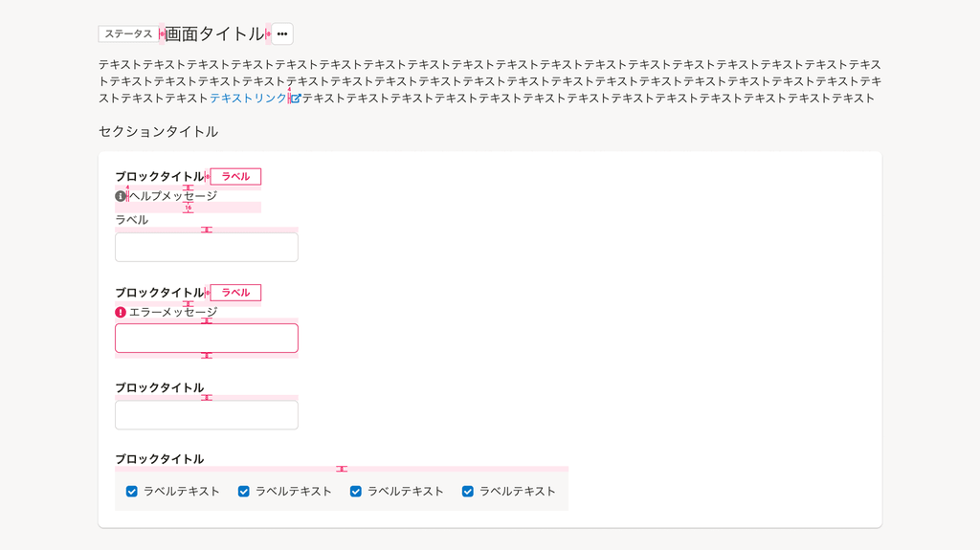Open the three-dot menu beside 画面タイトル
This screenshot has width=980, height=550.
(282, 34)
